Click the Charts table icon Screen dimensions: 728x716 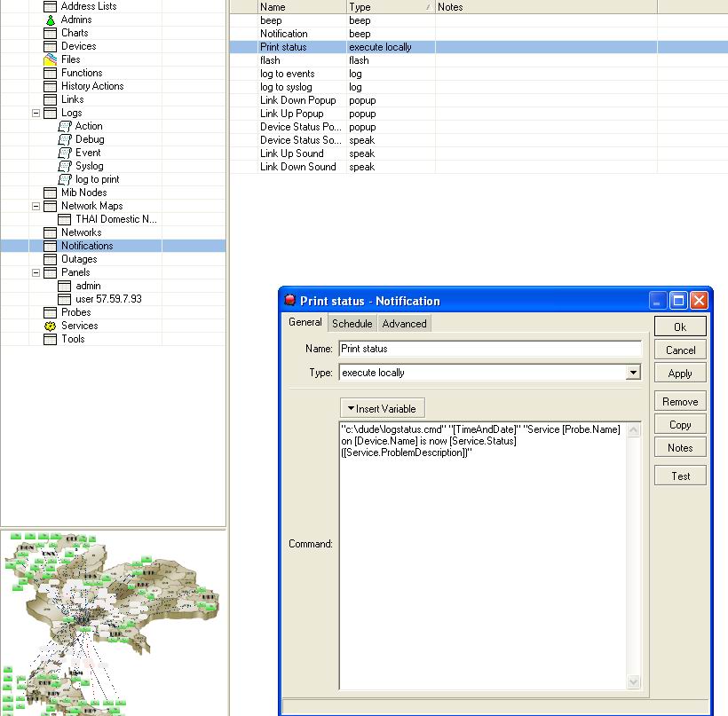coord(50,33)
